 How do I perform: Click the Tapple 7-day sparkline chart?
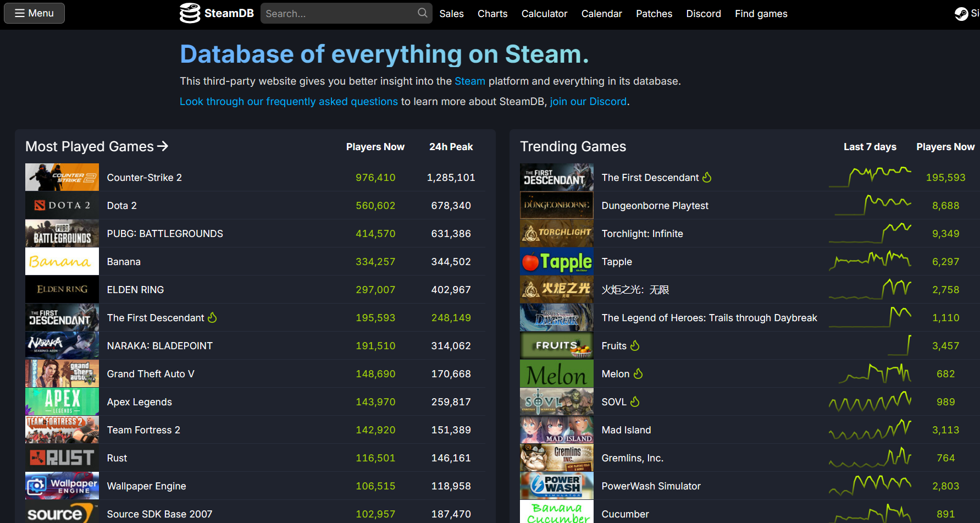(x=870, y=261)
